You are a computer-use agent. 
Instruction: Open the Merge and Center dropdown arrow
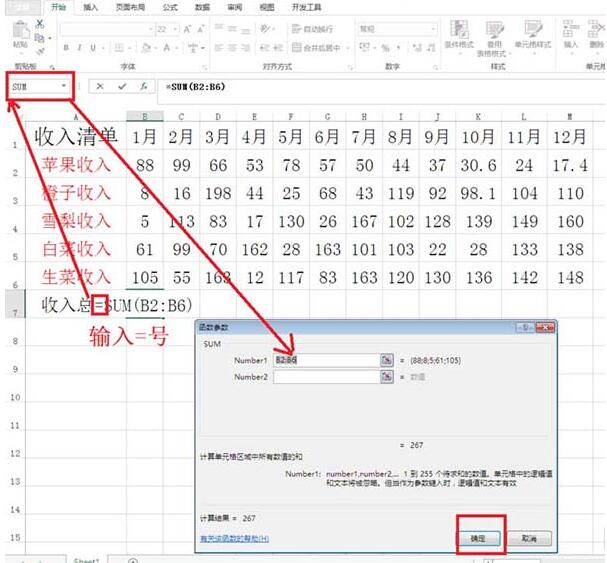click(348, 48)
